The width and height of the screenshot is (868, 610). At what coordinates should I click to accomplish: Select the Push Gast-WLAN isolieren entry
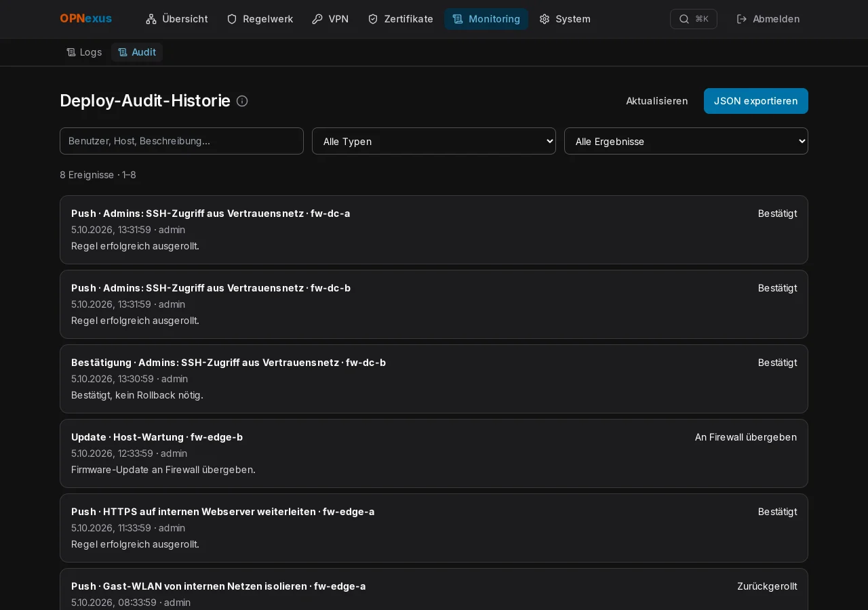pyautogui.click(x=434, y=589)
